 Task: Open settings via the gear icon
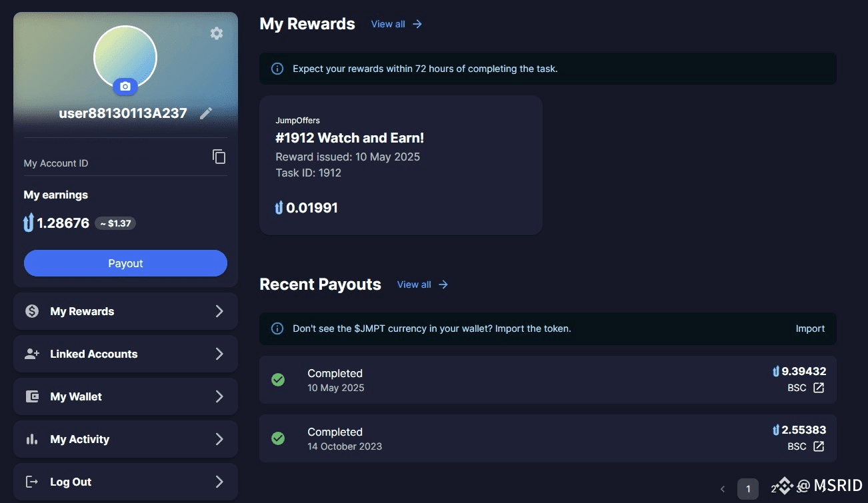[217, 33]
